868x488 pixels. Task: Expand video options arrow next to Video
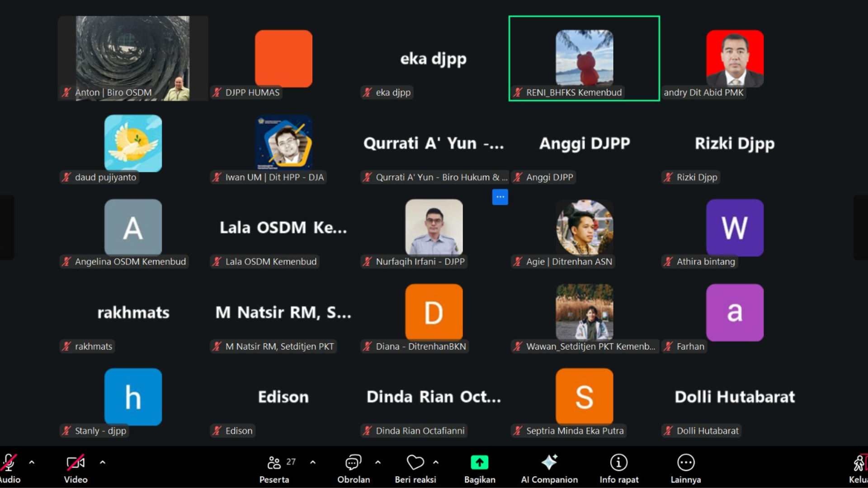103,462
